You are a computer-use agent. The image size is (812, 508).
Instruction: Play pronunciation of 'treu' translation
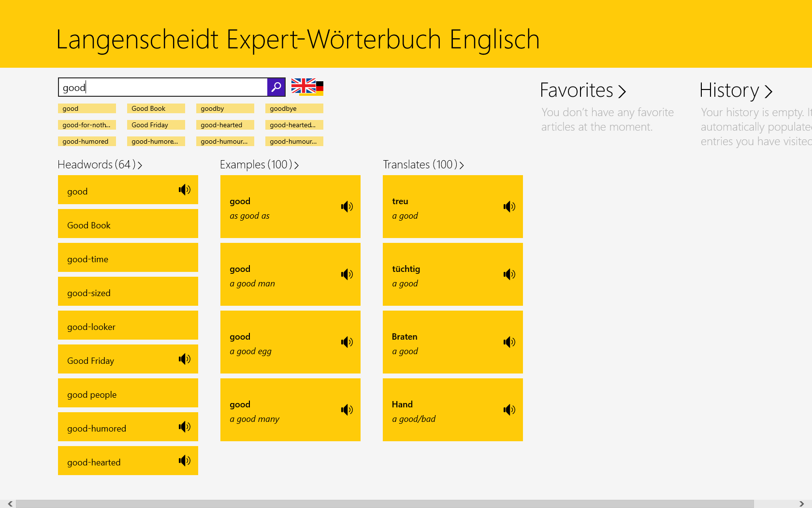point(509,207)
